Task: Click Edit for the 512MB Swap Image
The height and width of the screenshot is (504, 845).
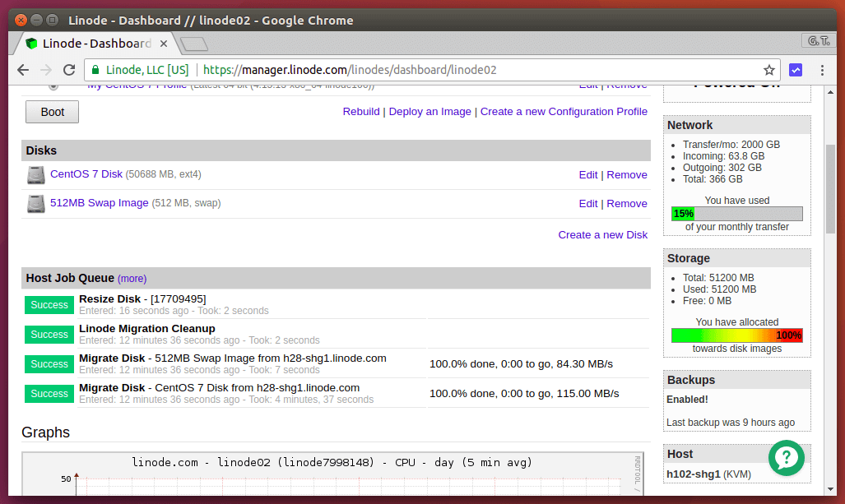Action: point(587,204)
